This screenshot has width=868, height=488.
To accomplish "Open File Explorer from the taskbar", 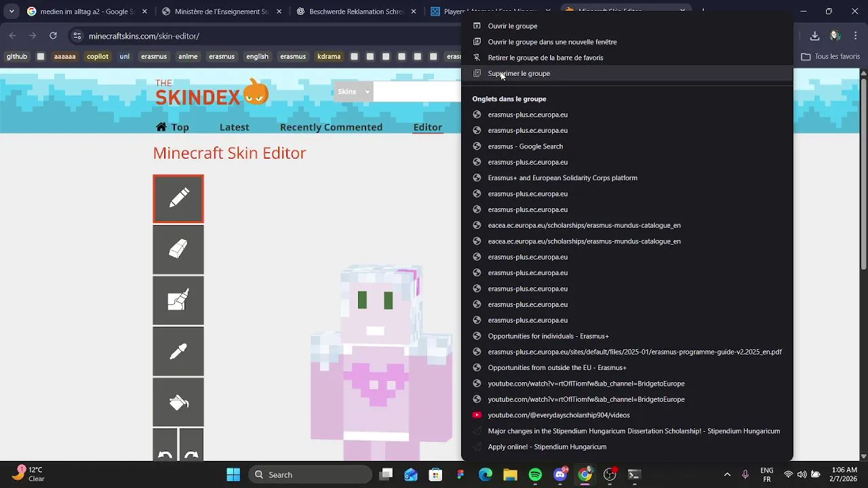I will (510, 474).
